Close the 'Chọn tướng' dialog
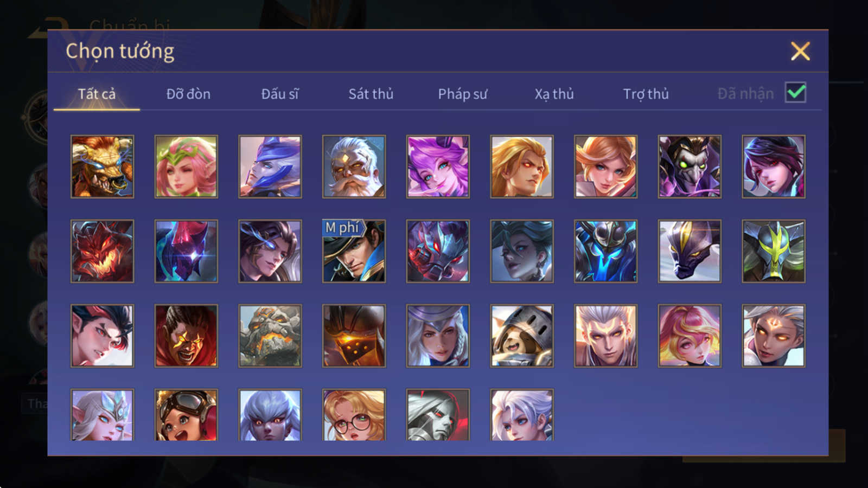Image resolution: width=868 pixels, height=488 pixels. [800, 52]
